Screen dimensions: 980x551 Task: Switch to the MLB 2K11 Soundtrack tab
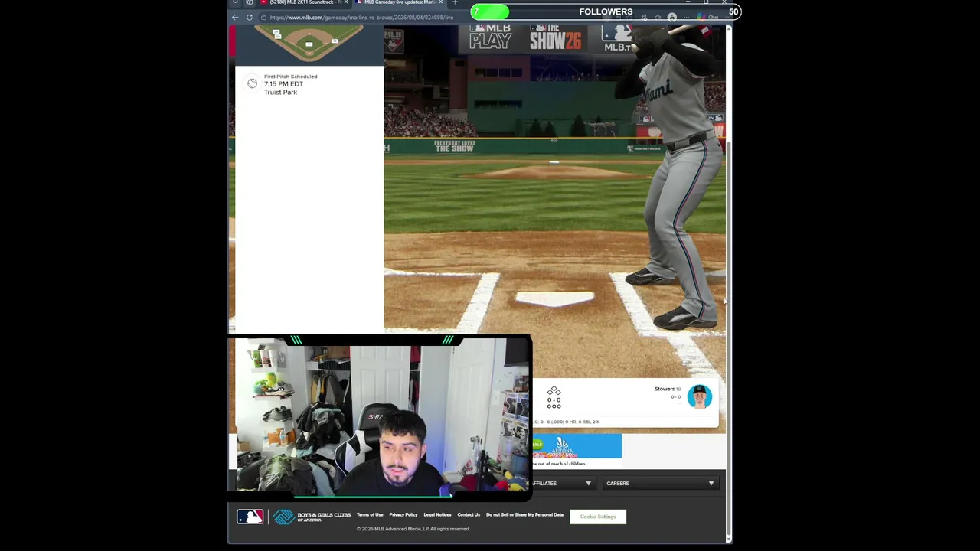(304, 3)
